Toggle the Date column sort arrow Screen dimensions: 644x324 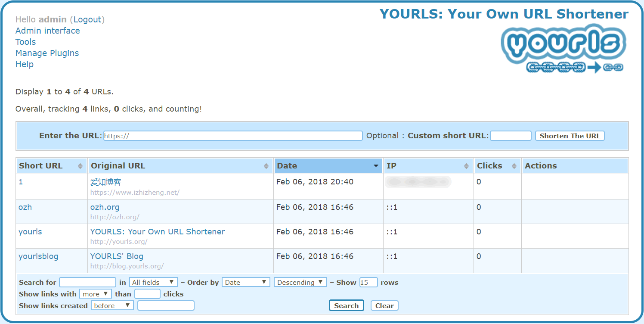coord(376,166)
